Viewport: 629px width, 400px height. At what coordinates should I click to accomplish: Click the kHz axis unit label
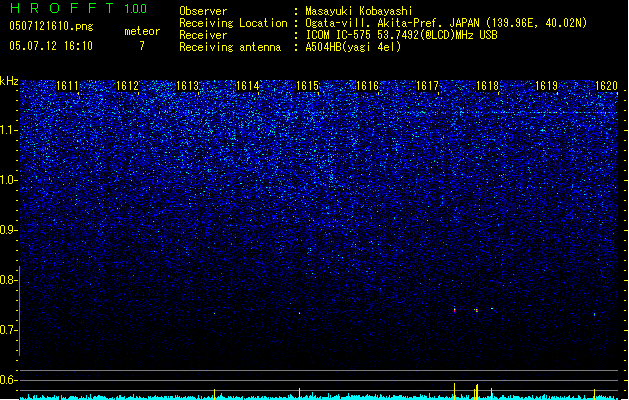click(9, 81)
